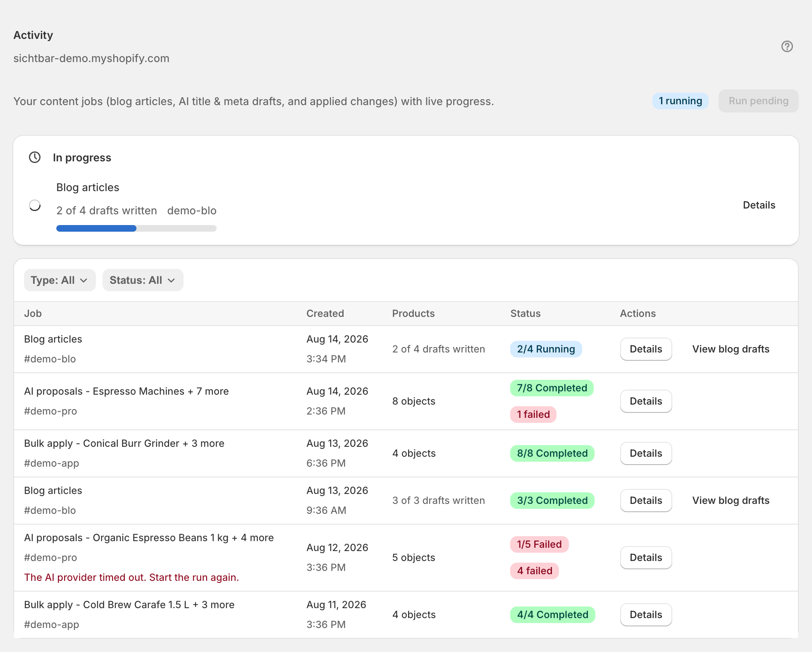Click the Status column header
This screenshot has height=652, width=812.
click(x=525, y=314)
